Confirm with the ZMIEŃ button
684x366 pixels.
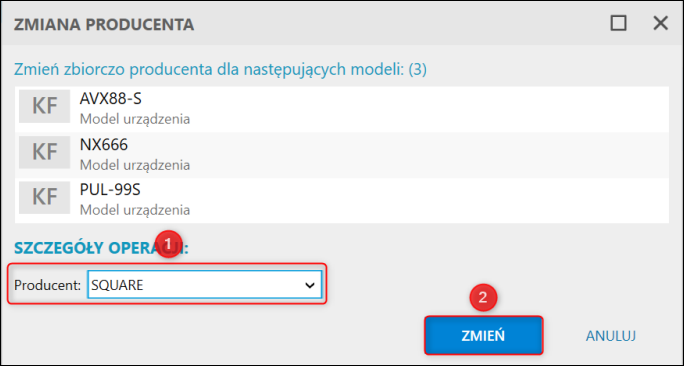(x=483, y=335)
